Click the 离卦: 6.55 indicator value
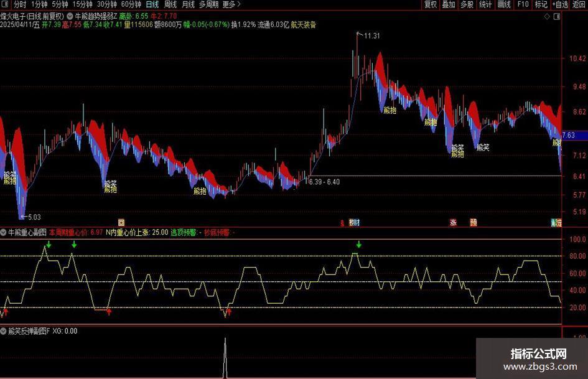This screenshot has width=588, height=379. [x=134, y=16]
